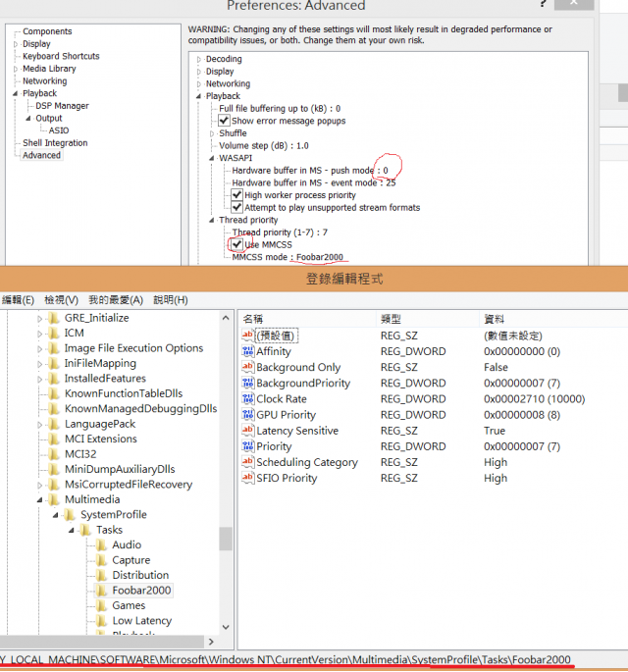This screenshot has height=672, width=628.
Task: Click the LanguagePack folder icon
Action: tap(54, 424)
